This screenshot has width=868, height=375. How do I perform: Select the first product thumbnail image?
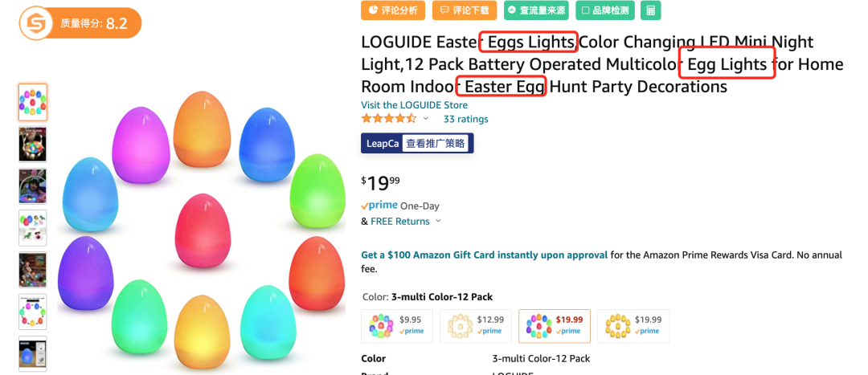[33, 102]
